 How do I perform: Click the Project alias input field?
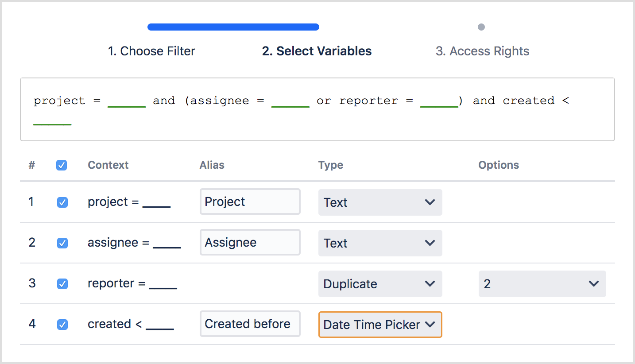pos(250,201)
